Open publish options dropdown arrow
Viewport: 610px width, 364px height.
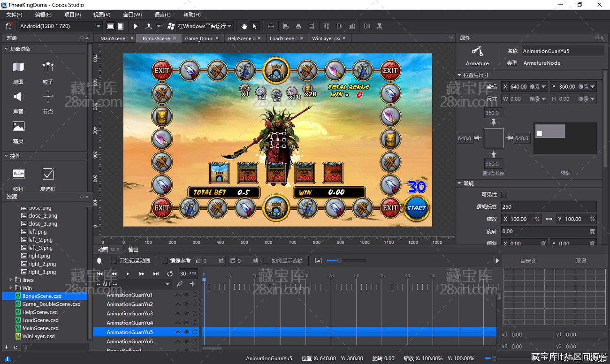tap(159, 26)
